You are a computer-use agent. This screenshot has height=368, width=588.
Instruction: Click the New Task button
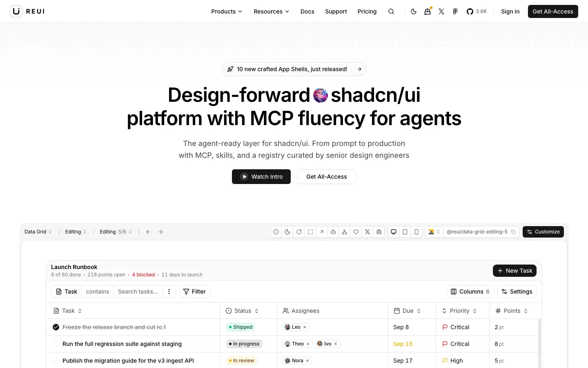[514, 271]
